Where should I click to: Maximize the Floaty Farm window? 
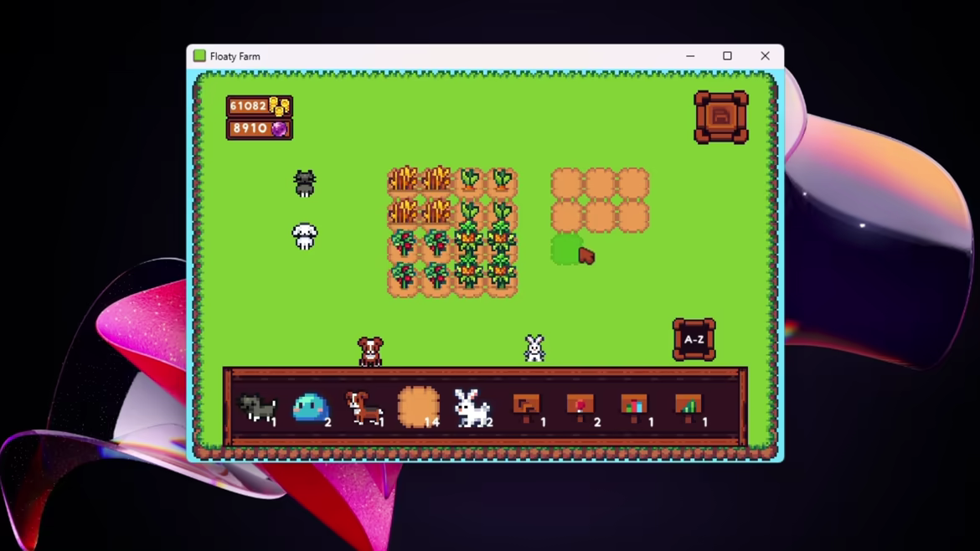click(x=728, y=56)
